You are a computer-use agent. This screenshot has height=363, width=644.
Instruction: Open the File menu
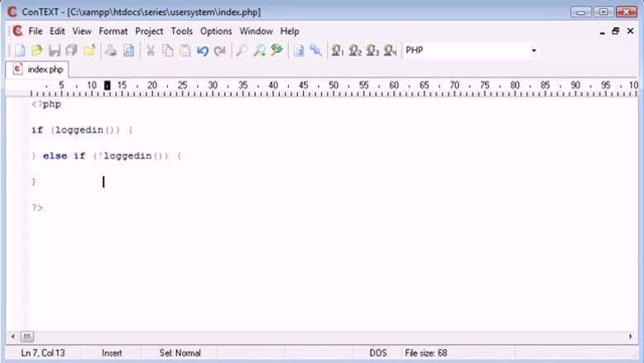point(36,31)
